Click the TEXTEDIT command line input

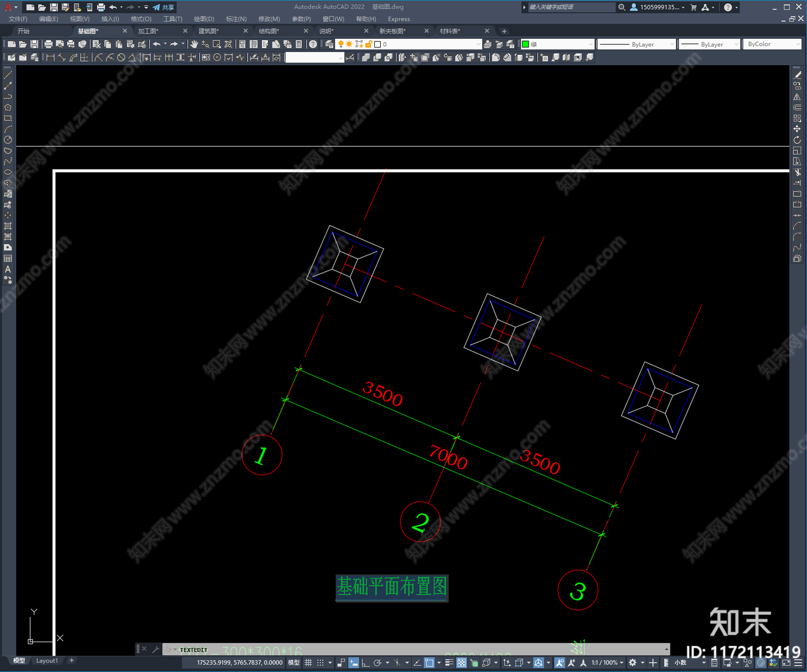tap(416, 649)
